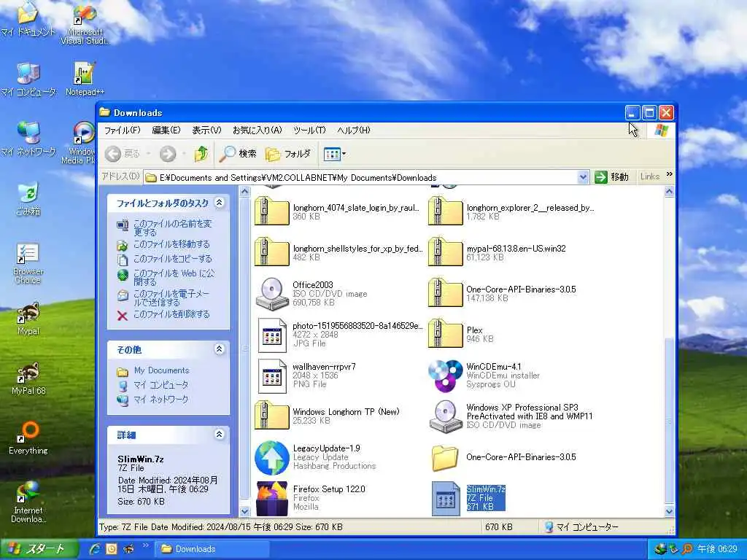The width and height of the screenshot is (747, 560).
Task: Click the Forward navigation arrow
Action: tap(168, 153)
